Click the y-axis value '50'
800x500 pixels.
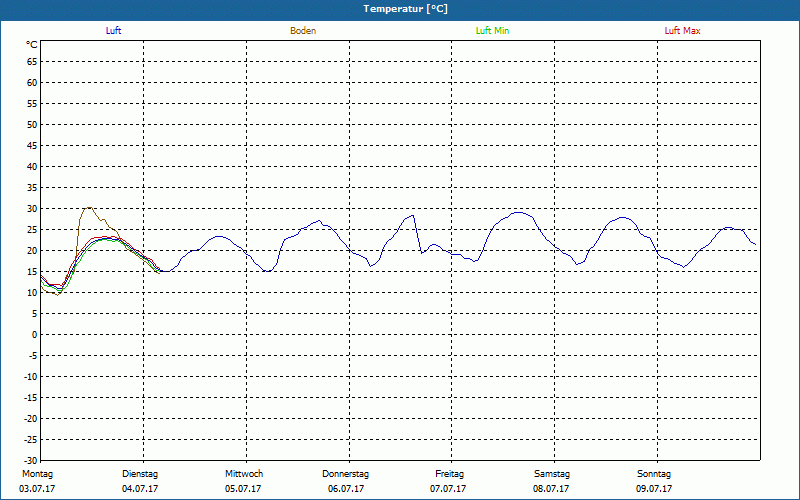(32, 124)
